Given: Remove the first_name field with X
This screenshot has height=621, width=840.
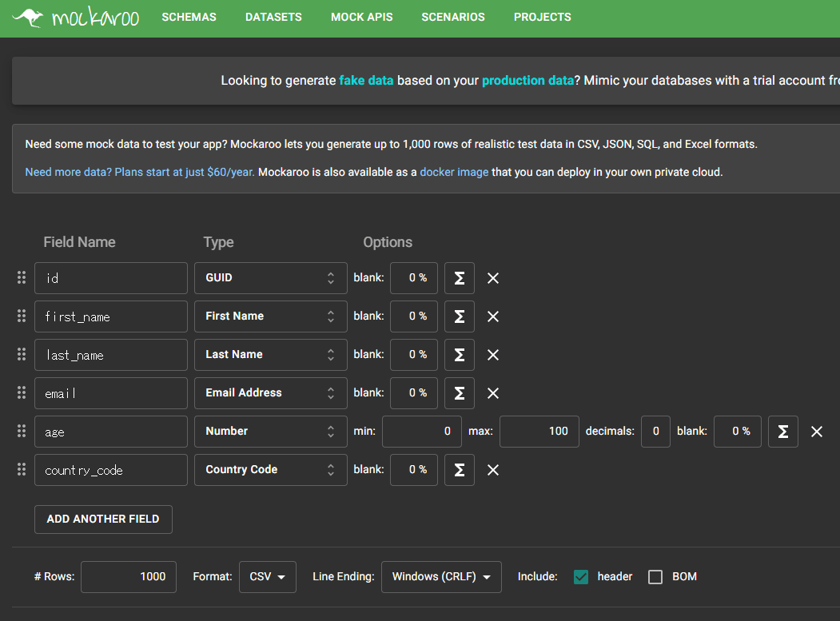Looking at the screenshot, I should pos(493,316).
